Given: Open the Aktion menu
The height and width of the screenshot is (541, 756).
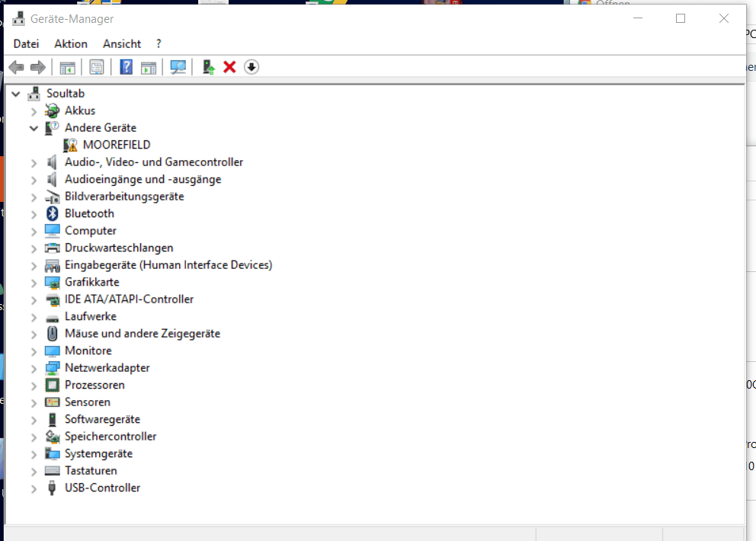Looking at the screenshot, I should [71, 44].
